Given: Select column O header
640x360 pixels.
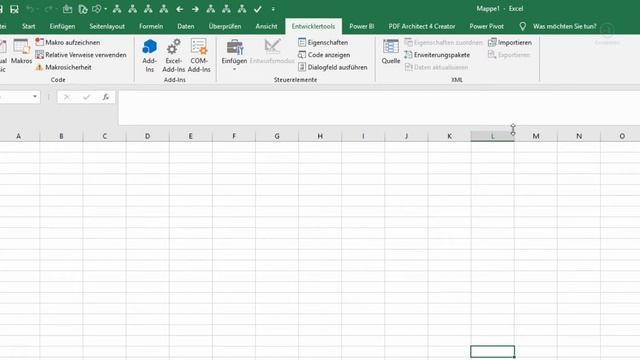Looking at the screenshot, I should pyautogui.click(x=621, y=136).
